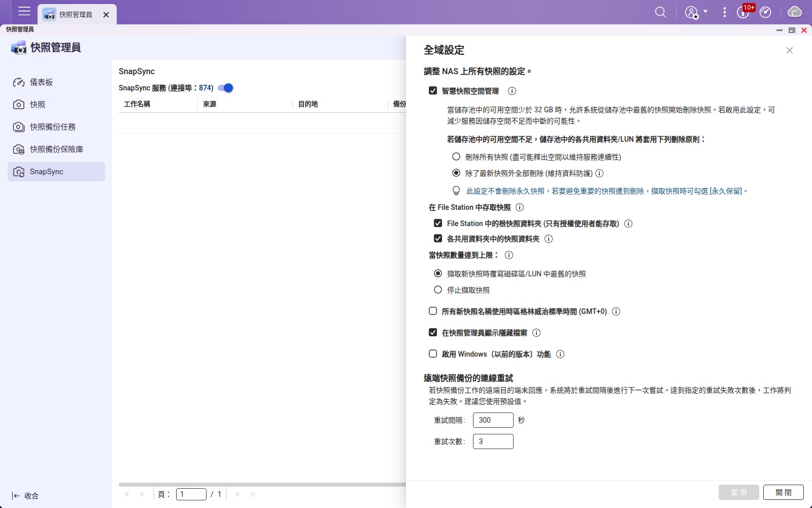Select 停止擷取快照 radio option
Viewport: 812px width, 508px height.
[438, 290]
